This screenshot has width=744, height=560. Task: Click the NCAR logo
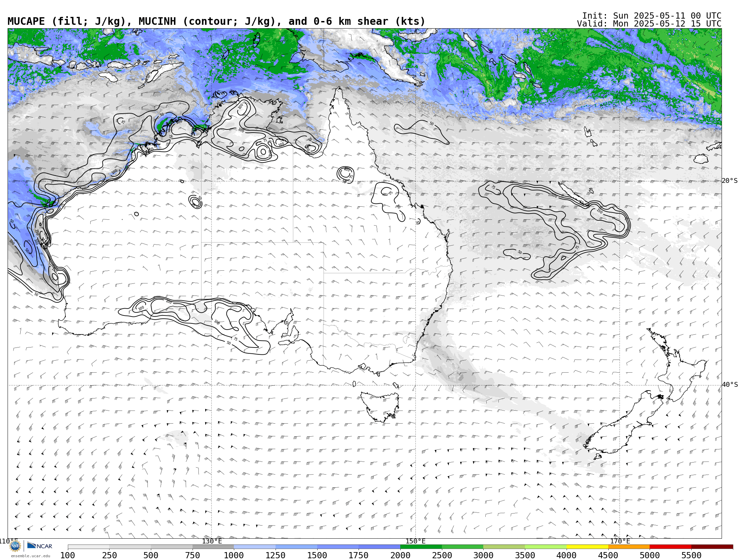coord(40,546)
